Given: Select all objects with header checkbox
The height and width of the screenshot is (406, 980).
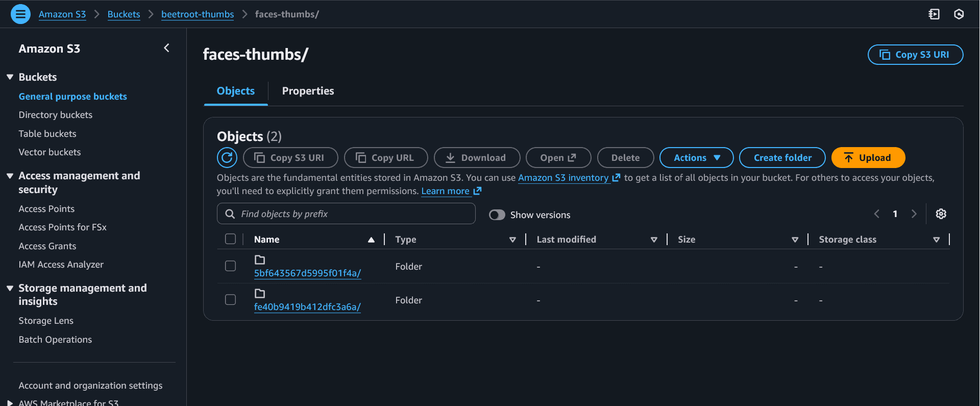Looking at the screenshot, I should [x=230, y=239].
